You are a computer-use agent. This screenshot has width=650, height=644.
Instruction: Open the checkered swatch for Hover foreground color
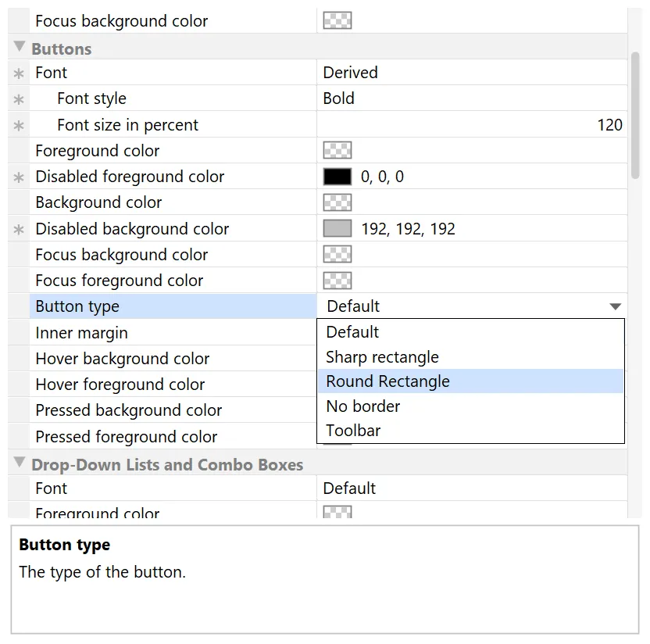click(x=337, y=384)
